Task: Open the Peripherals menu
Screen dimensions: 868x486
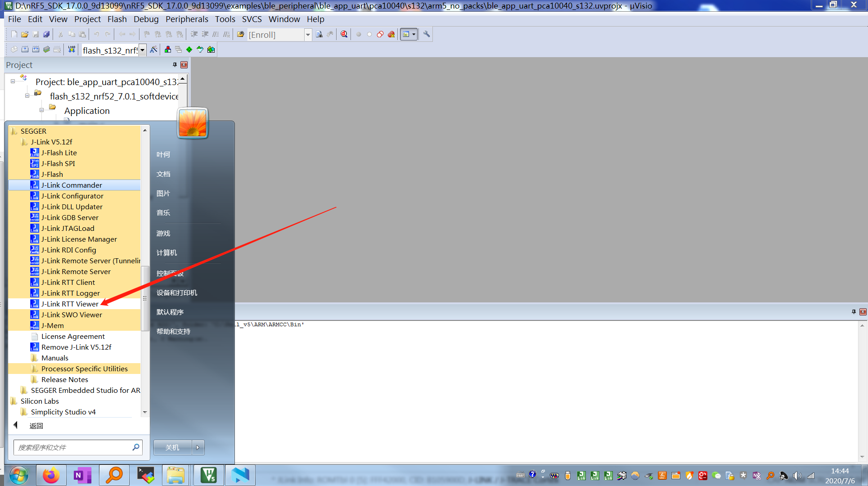Action: [187, 19]
